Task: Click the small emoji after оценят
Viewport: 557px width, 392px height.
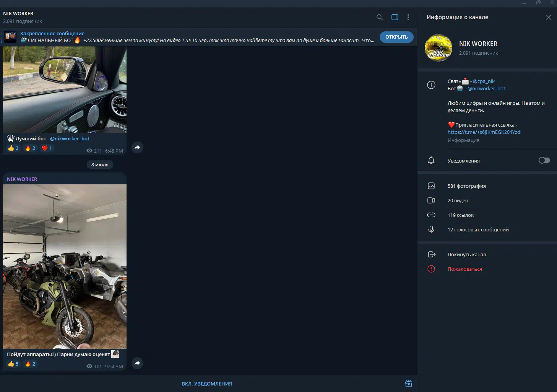Action: coord(115,354)
